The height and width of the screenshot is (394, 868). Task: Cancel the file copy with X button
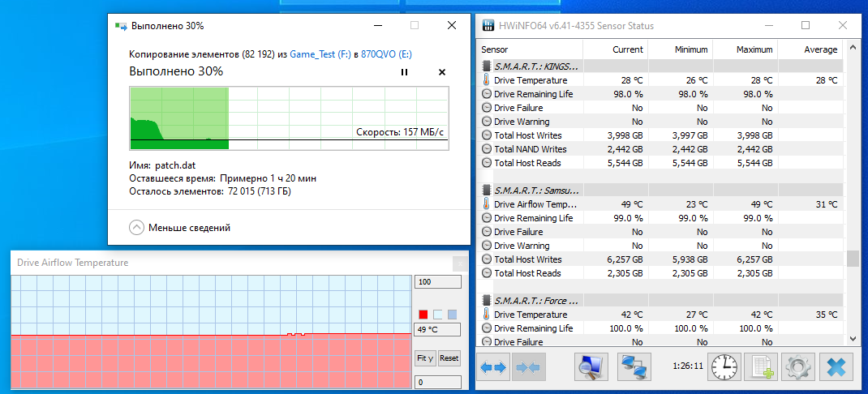point(442,72)
